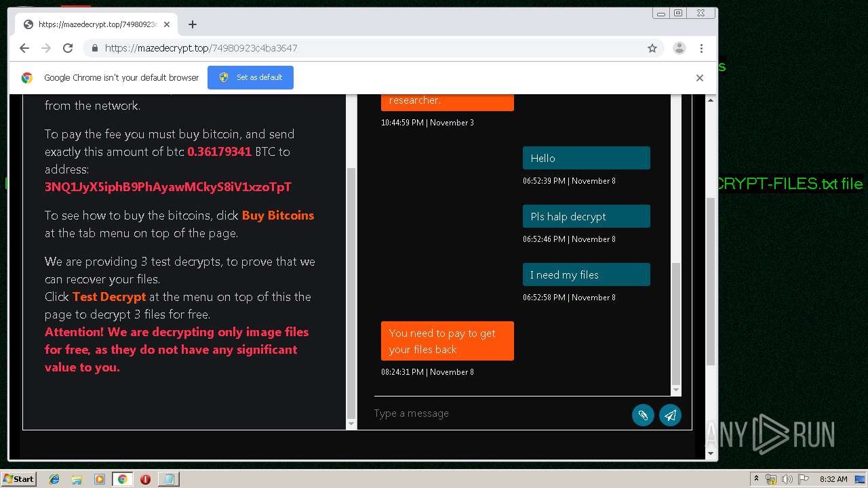The image size is (868, 488).
Task: Open the Windows Start menu
Action: [x=19, y=479]
